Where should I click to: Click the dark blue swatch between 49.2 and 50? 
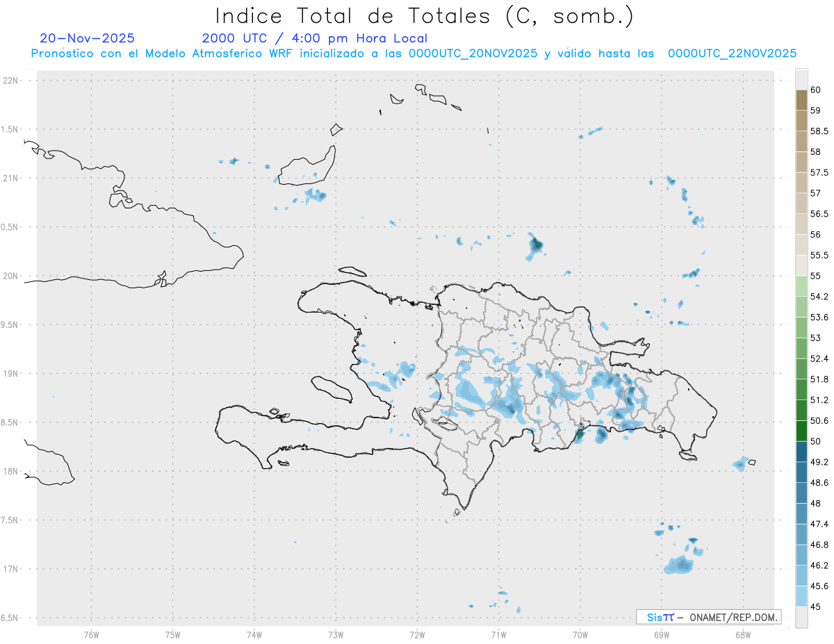pos(801,452)
